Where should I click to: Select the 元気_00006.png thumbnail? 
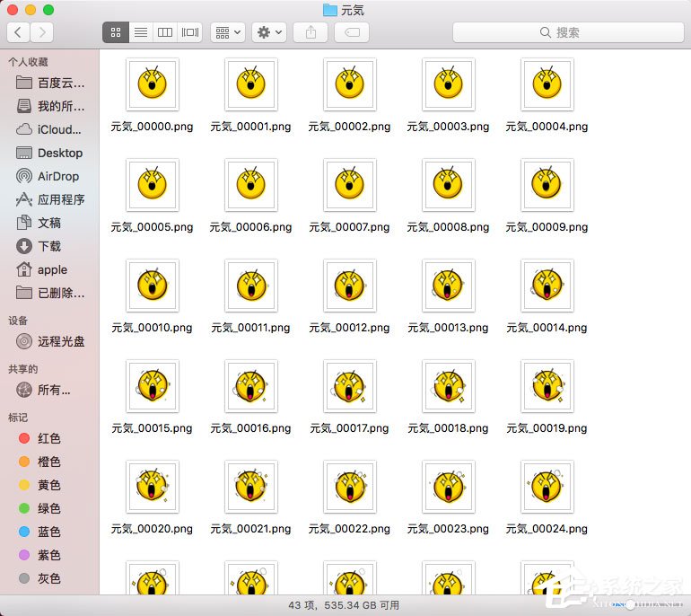[251, 185]
